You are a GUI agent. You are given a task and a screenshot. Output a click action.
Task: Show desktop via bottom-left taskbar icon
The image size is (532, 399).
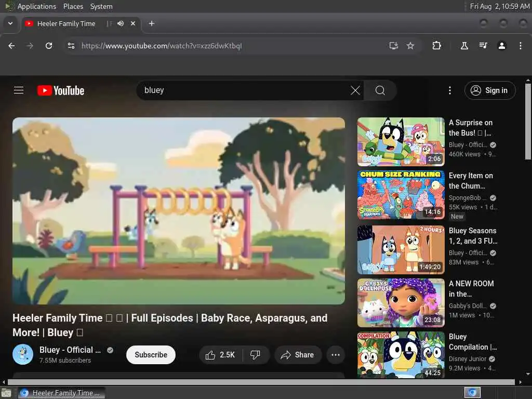(6, 393)
